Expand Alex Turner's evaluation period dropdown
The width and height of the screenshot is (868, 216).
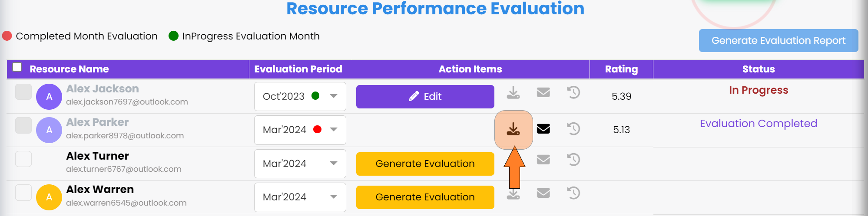click(300, 164)
